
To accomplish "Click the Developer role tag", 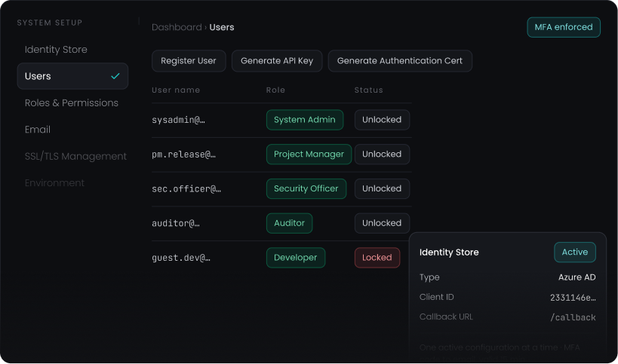I will (x=296, y=258).
